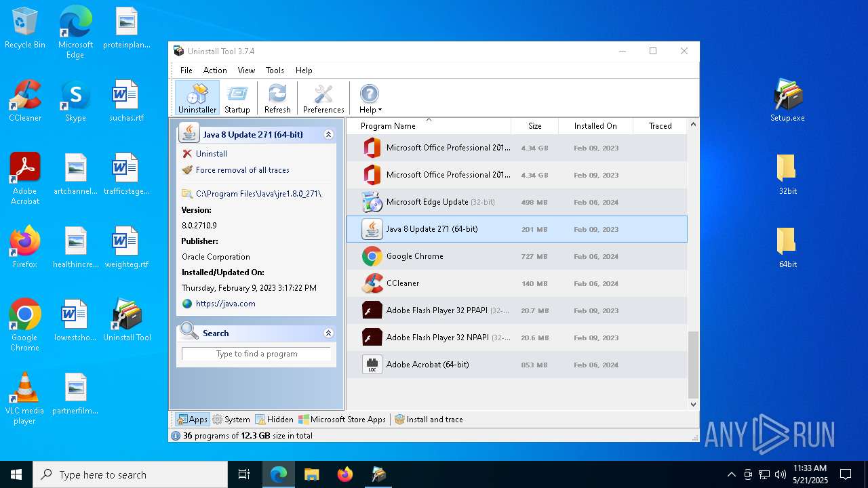This screenshot has width=868, height=488.
Task: Select the first Microsoft Office Professional row
Action: pyautogui.click(x=517, y=148)
